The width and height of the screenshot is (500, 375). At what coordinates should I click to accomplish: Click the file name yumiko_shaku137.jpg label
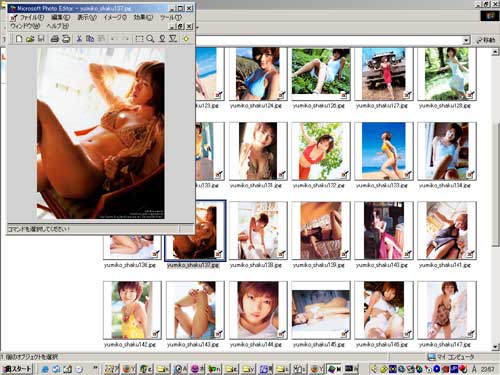click(193, 265)
